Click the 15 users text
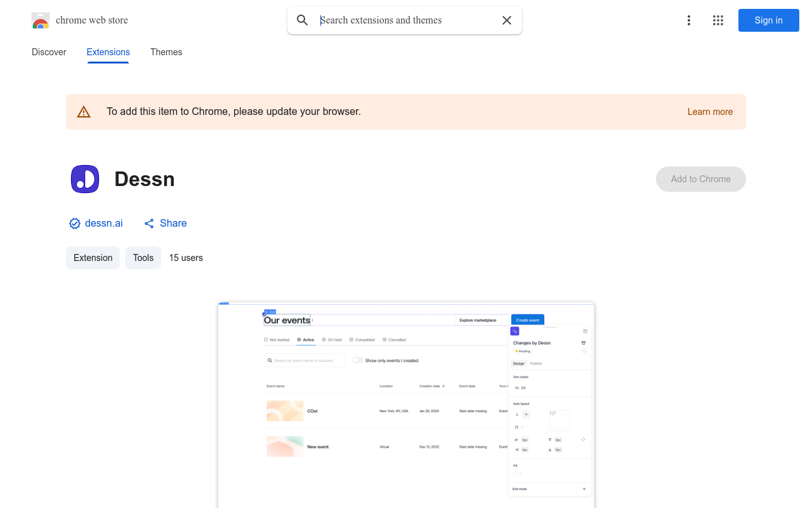This screenshot has width=812, height=508. point(186,258)
